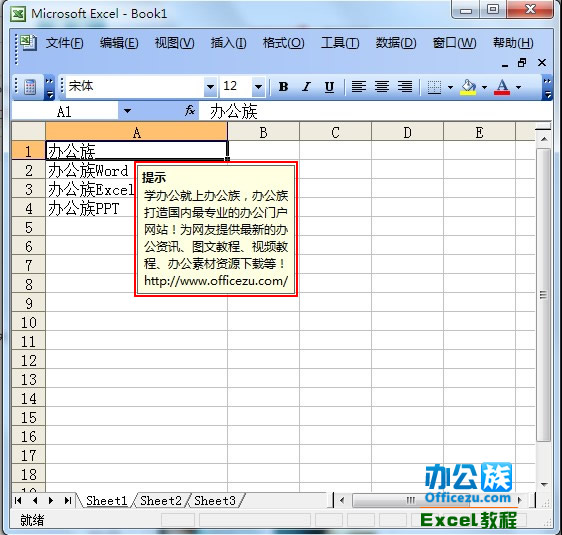This screenshot has width=562, height=535.
Task: Click the calculator toolbar icon
Action: (30, 87)
